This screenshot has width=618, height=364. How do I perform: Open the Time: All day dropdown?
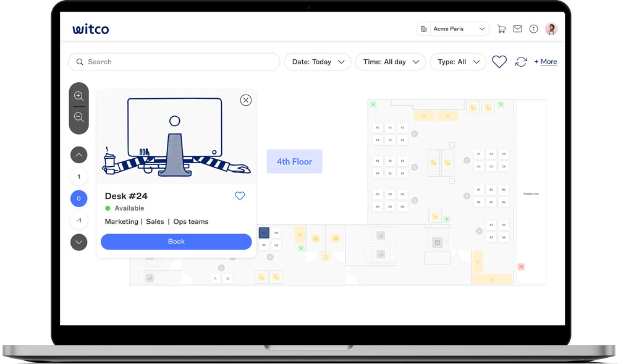click(x=391, y=62)
